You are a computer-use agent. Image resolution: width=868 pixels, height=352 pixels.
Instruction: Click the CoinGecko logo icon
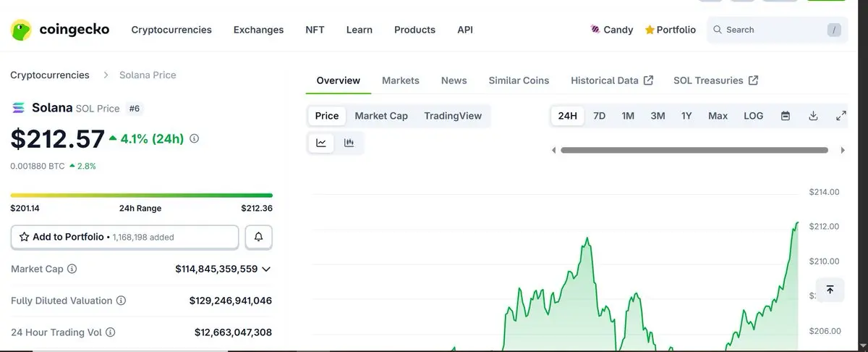[22, 30]
